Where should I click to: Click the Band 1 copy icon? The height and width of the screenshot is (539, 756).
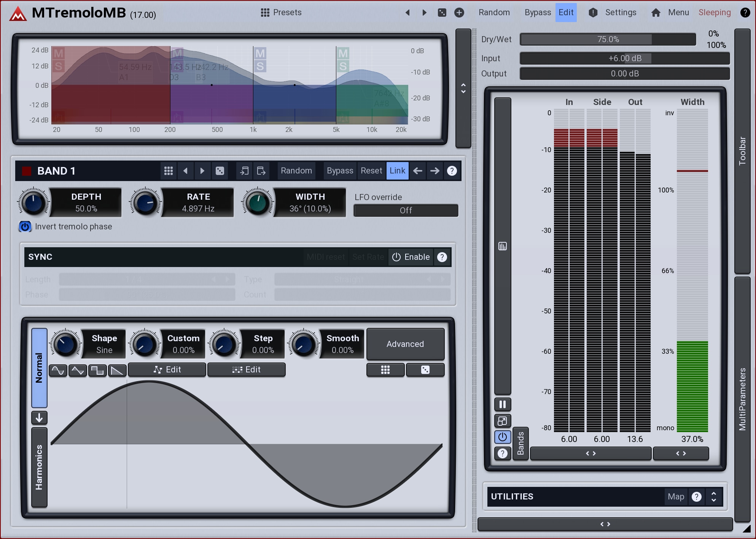[x=244, y=171]
